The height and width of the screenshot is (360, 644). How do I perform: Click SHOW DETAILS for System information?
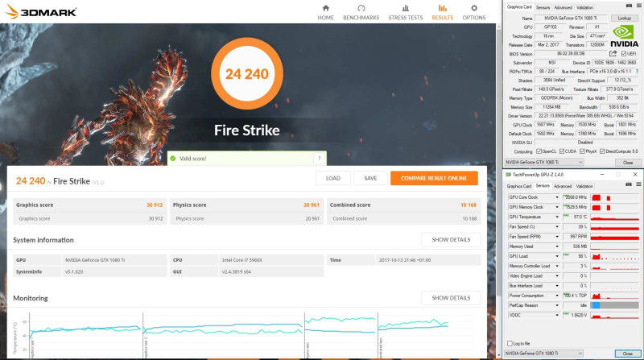[451, 239]
